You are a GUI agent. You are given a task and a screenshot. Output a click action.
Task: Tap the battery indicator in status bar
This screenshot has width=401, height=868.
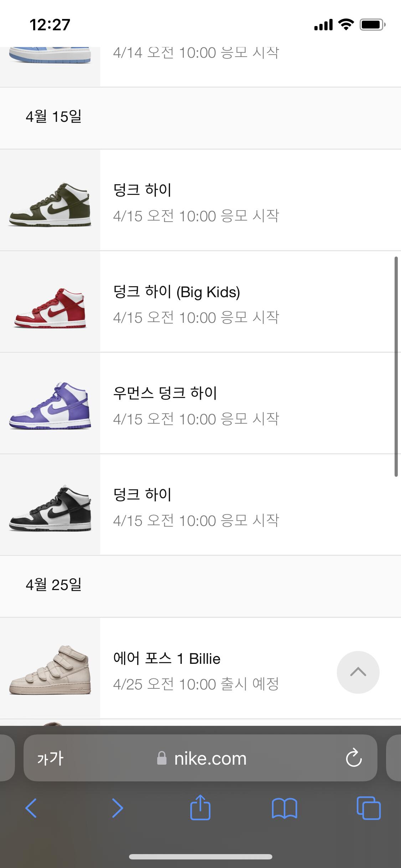click(x=372, y=25)
